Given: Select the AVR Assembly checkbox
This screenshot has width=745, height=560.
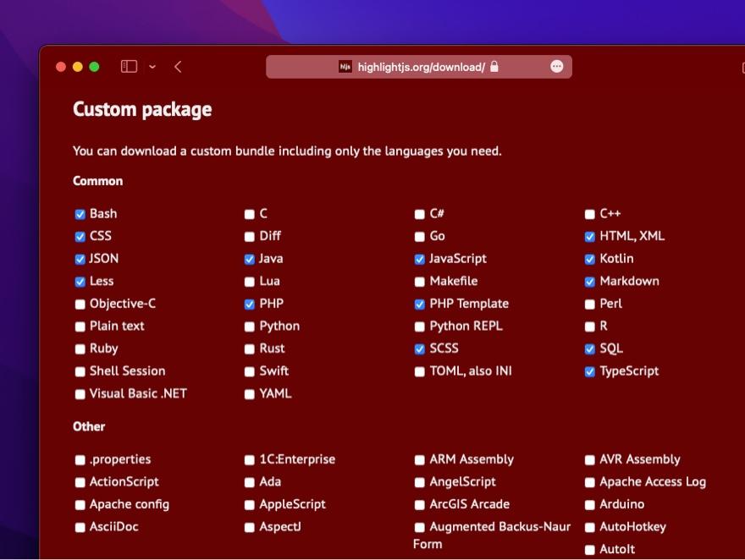Looking at the screenshot, I should point(589,460).
